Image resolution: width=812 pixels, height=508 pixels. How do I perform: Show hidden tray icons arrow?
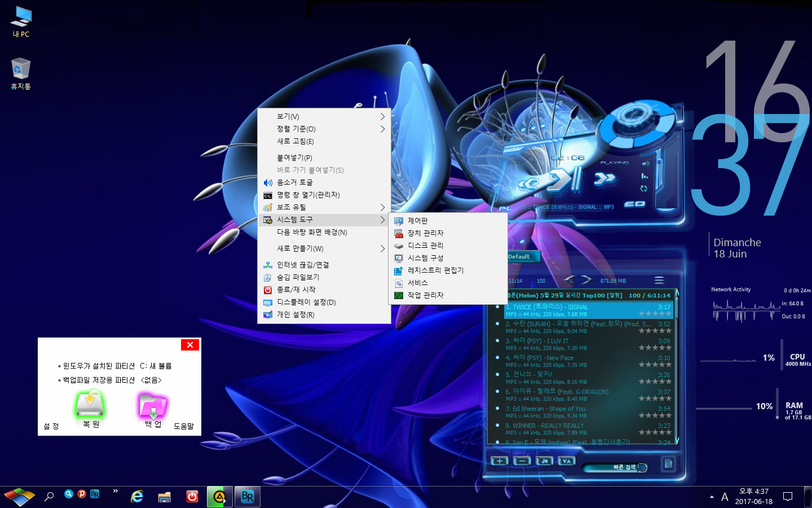(x=712, y=497)
